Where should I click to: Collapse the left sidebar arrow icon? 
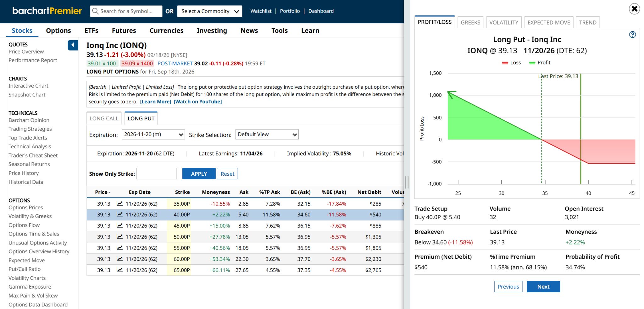coord(73,45)
